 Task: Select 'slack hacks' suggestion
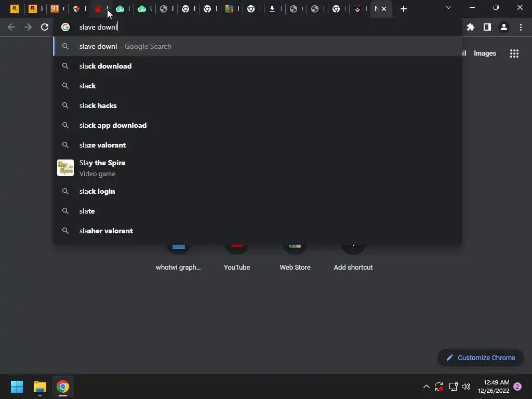coord(258,105)
